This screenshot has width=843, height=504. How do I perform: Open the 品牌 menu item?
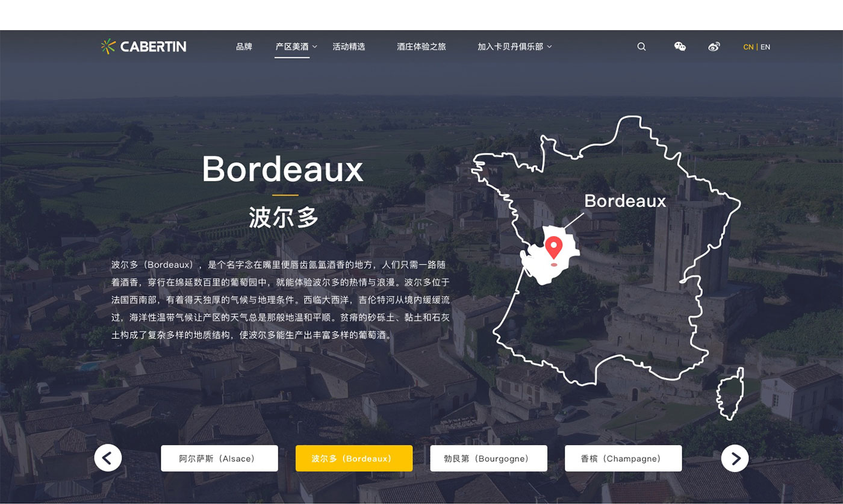[x=244, y=46]
